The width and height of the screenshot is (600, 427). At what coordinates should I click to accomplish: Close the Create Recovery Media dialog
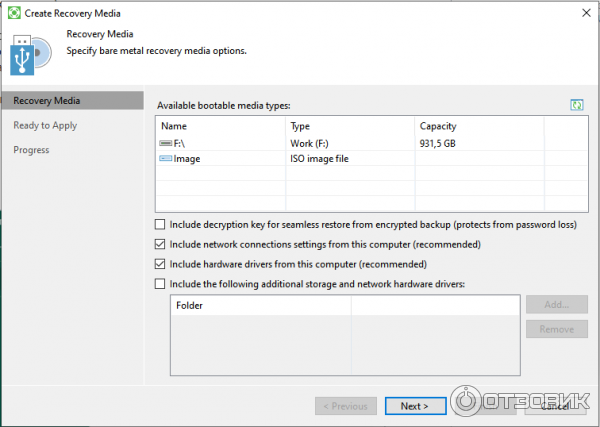pyautogui.click(x=586, y=13)
